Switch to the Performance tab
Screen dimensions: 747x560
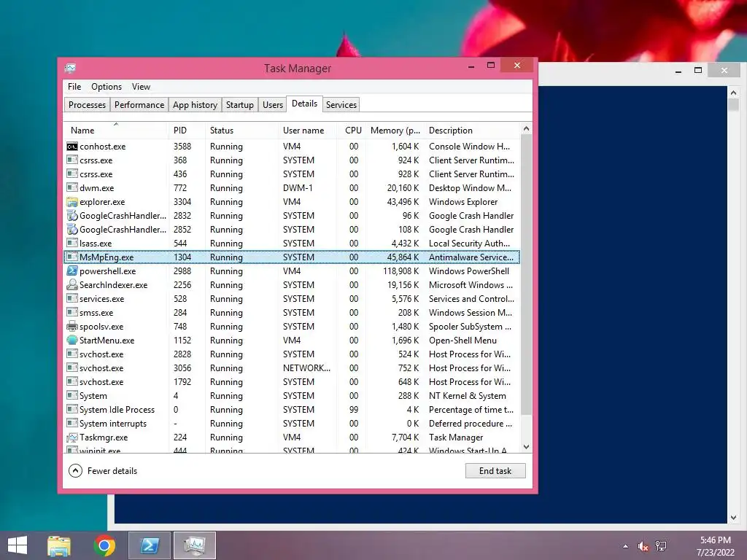coord(139,105)
